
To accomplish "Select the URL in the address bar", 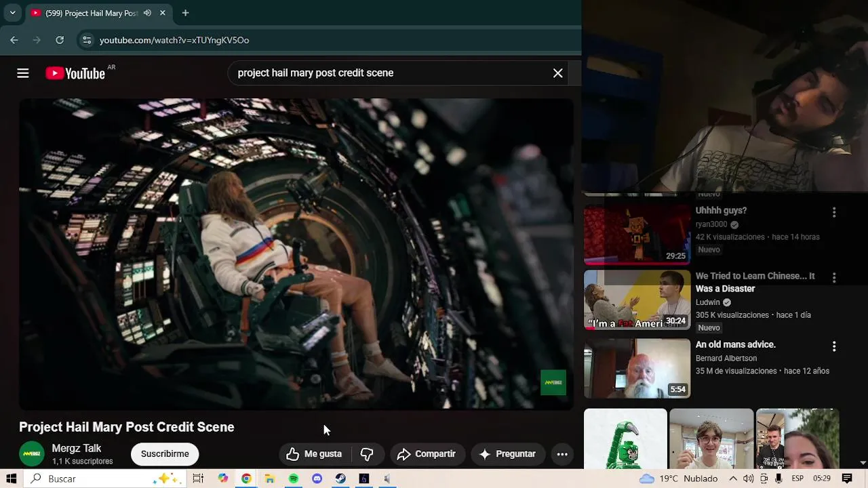I will pos(174,40).
